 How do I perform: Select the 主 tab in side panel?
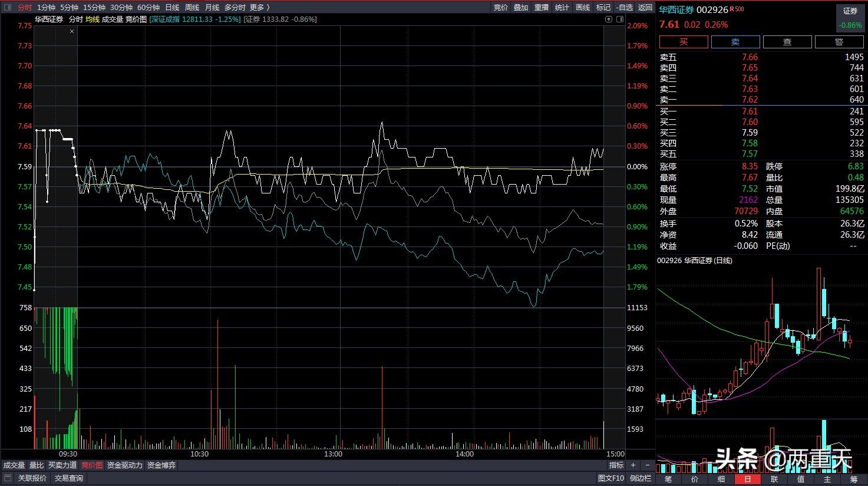coord(827,480)
